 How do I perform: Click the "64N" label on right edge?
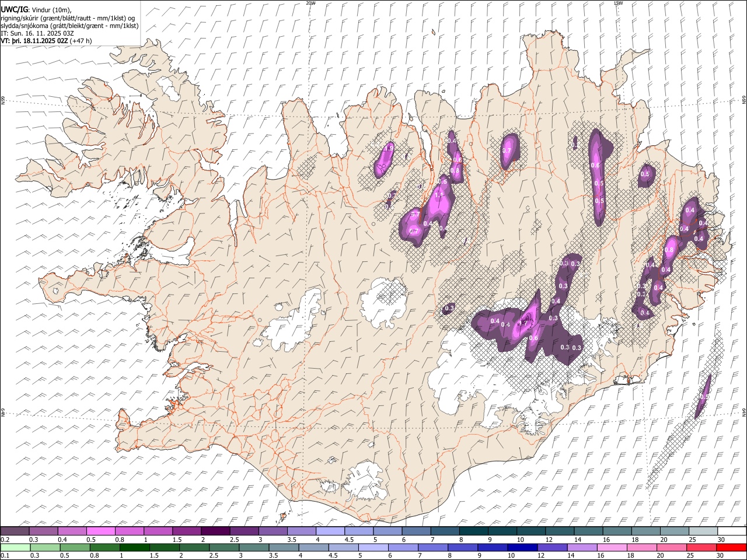point(744,412)
